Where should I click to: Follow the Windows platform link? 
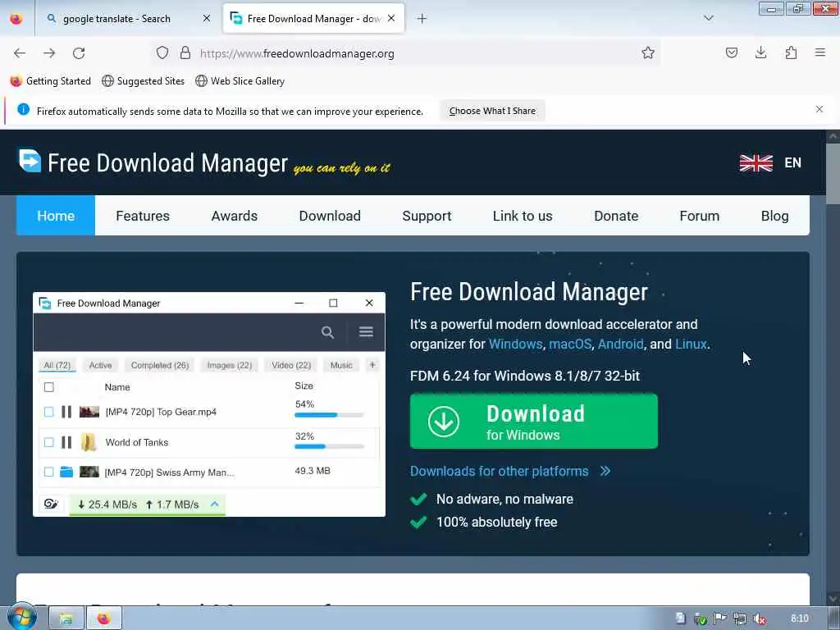(x=515, y=344)
